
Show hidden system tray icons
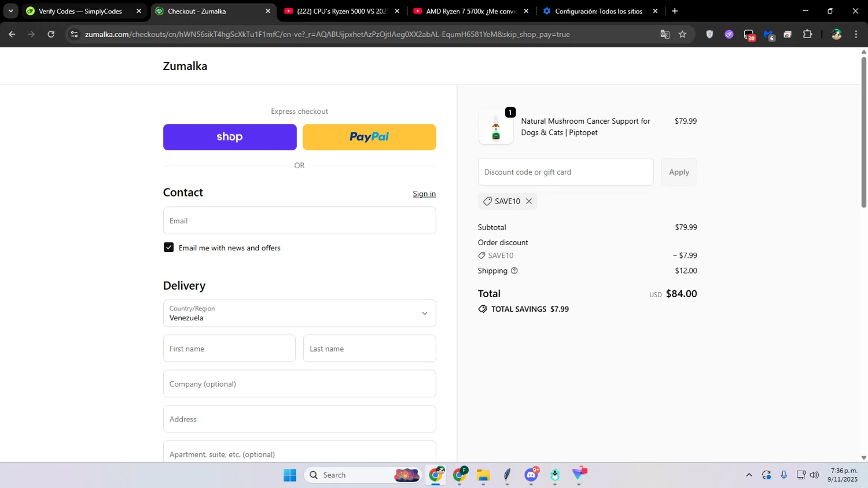[749, 475]
